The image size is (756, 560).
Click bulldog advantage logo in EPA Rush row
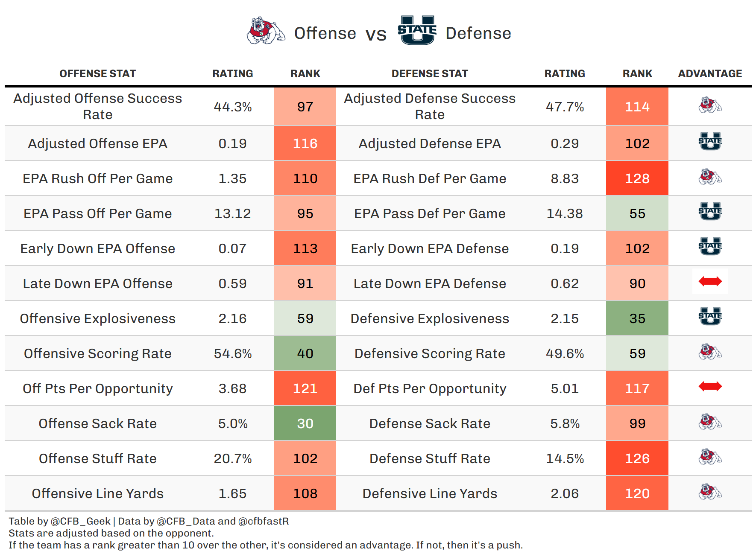(710, 177)
